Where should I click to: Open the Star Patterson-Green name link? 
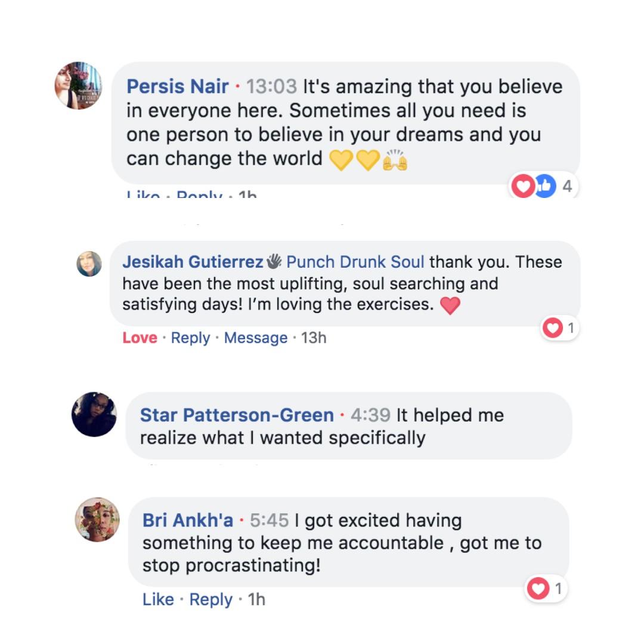(x=237, y=415)
